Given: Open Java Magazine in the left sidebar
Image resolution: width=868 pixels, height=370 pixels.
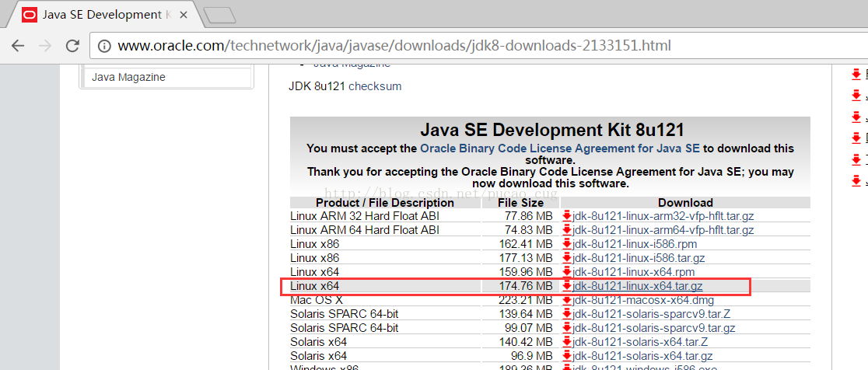Looking at the screenshot, I should tap(128, 77).
